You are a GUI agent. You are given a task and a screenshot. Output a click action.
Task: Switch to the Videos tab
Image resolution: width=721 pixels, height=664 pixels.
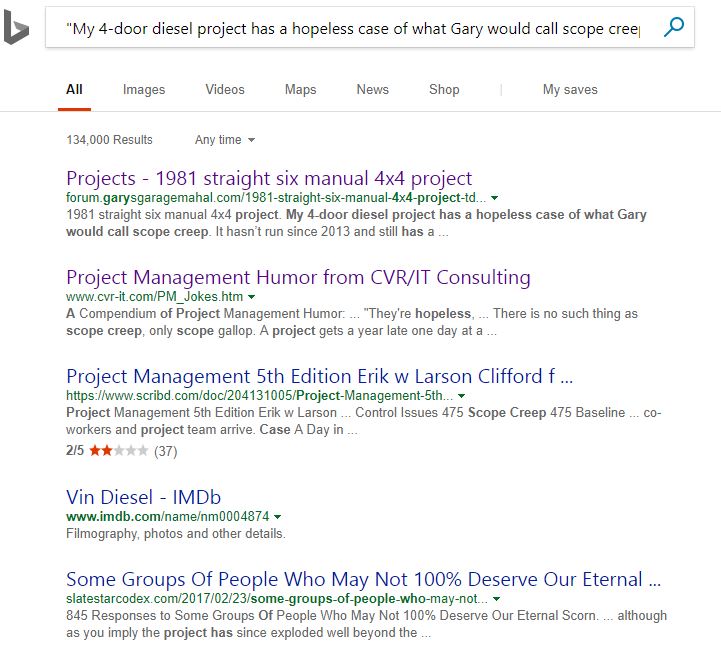(225, 90)
